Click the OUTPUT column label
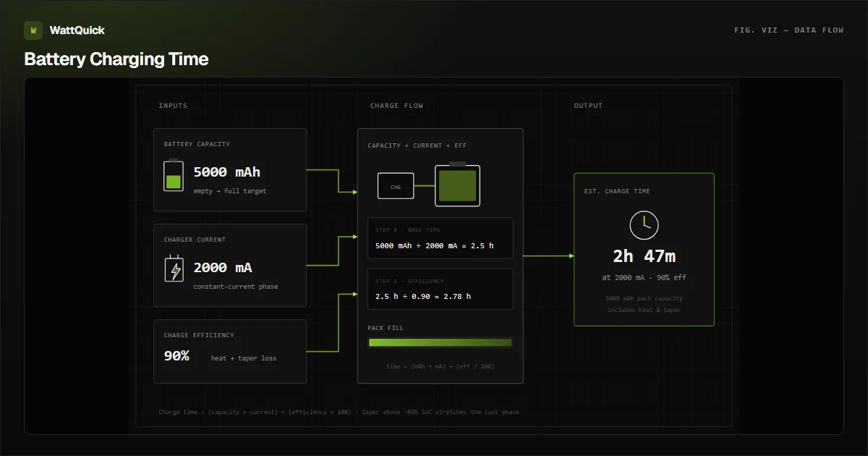868x456 pixels. pyautogui.click(x=588, y=106)
